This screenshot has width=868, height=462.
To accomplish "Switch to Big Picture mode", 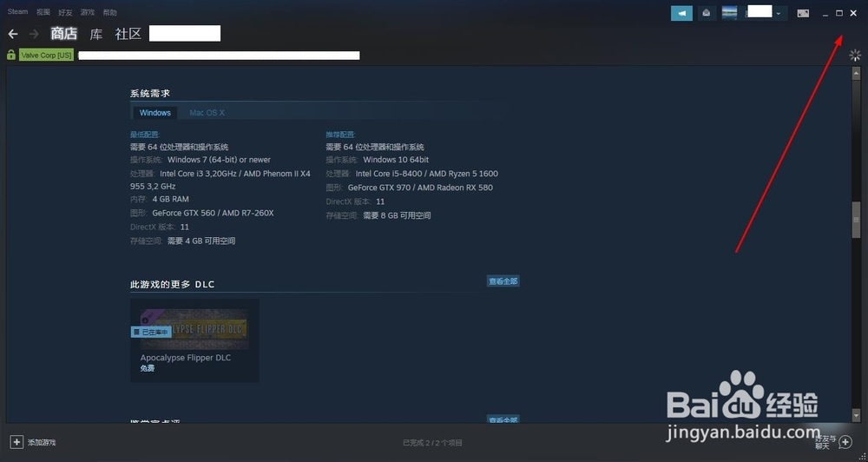I will tap(803, 13).
